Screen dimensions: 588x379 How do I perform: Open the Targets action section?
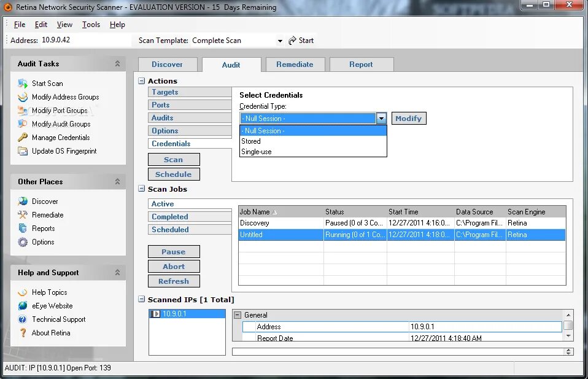click(x=190, y=92)
